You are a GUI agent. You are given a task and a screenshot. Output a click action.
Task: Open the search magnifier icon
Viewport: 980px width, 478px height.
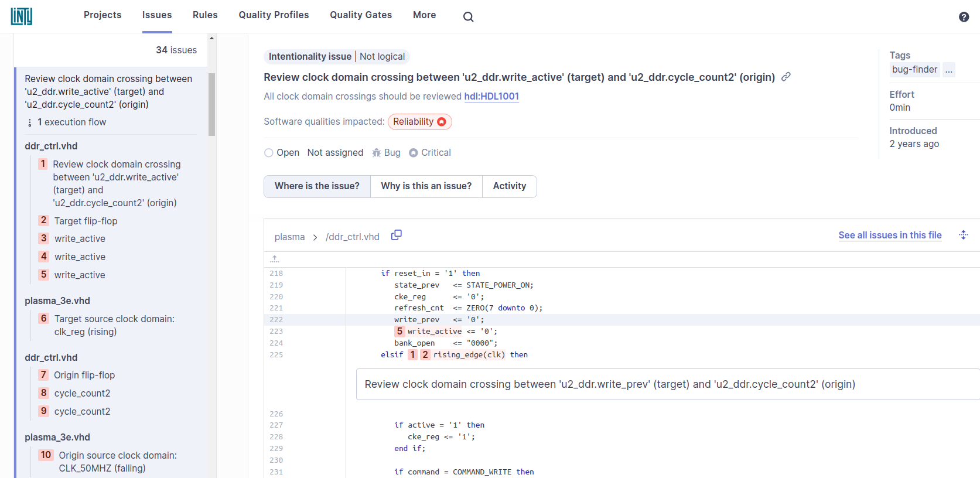[468, 17]
